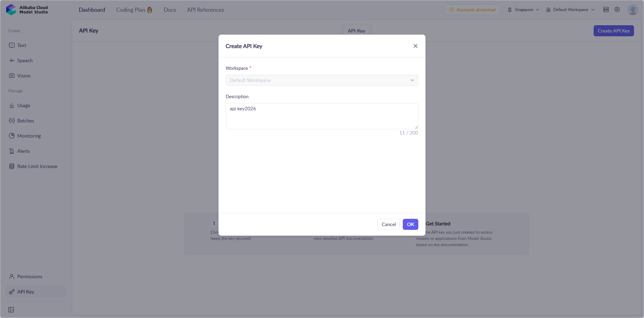Go to Alerts in the sidebar
The image size is (644, 318).
coord(23,151)
